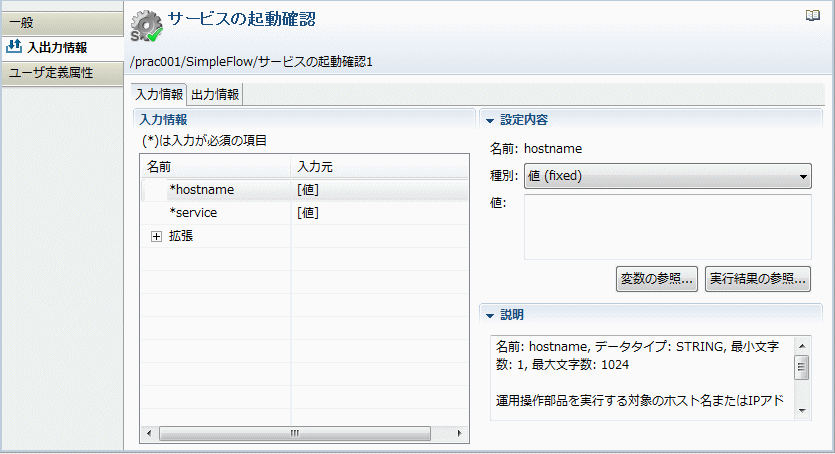
Task: Click the 名前: hostname label in 設定内容
Action: coord(536,148)
